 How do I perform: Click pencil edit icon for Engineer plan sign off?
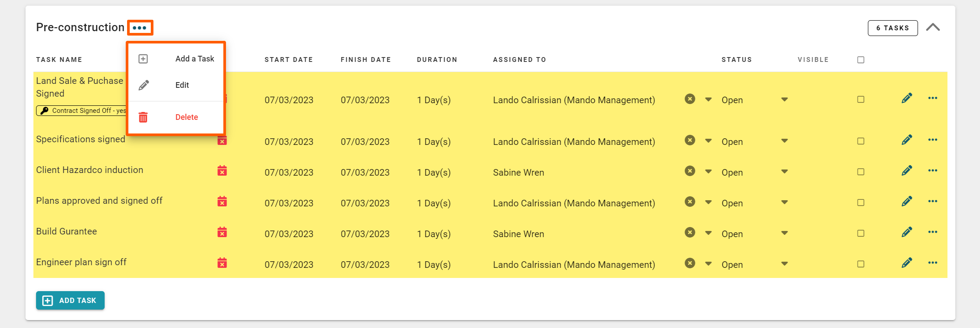tap(907, 263)
